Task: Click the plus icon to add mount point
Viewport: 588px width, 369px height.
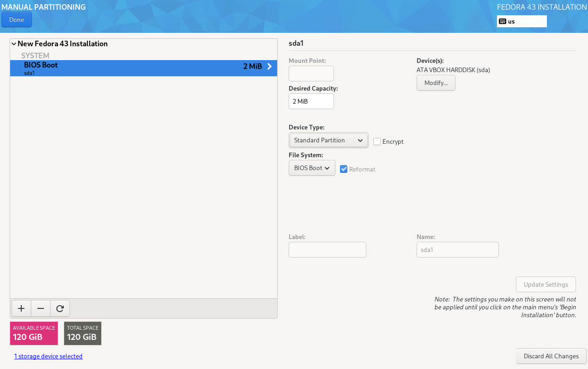Action: point(21,308)
